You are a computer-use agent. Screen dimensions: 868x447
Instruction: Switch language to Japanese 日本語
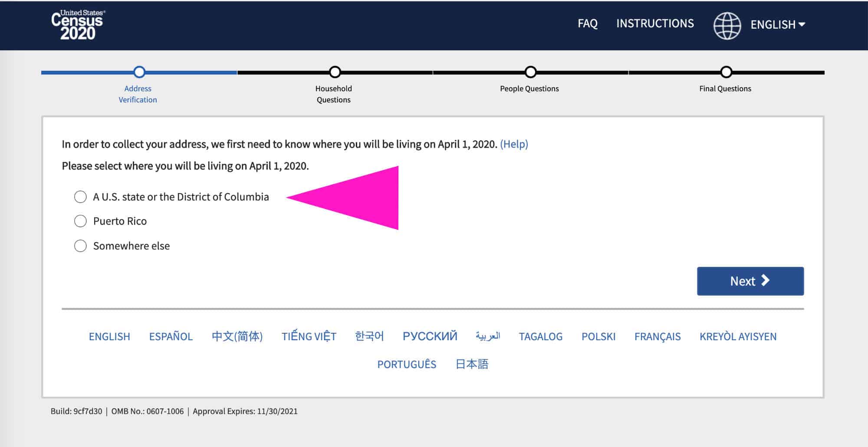[472, 364]
